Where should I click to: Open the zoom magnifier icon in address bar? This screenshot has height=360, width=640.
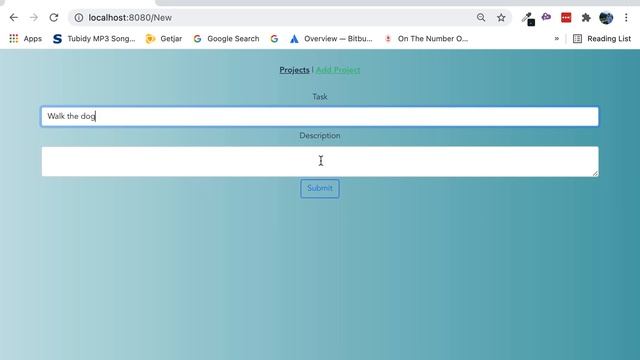click(x=481, y=18)
